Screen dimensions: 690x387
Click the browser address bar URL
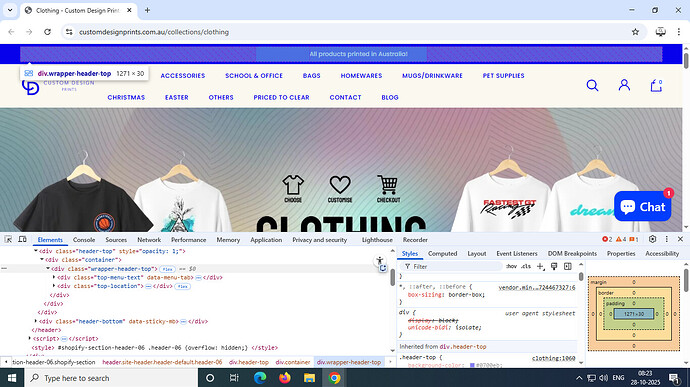pos(154,32)
